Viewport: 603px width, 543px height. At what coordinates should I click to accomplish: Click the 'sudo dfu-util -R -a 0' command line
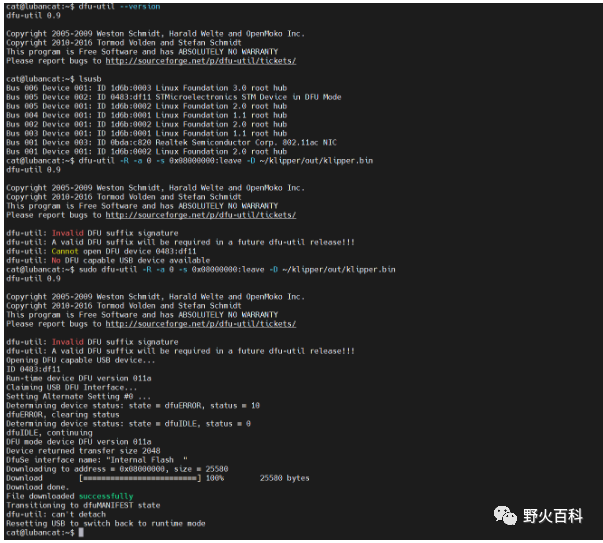tap(201, 270)
